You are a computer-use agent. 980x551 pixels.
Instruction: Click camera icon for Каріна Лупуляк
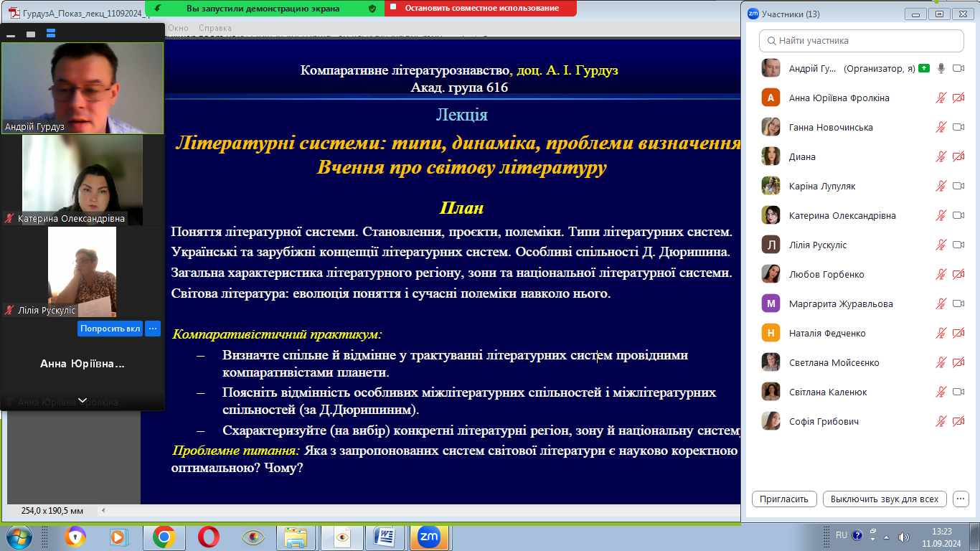pyautogui.click(x=958, y=186)
